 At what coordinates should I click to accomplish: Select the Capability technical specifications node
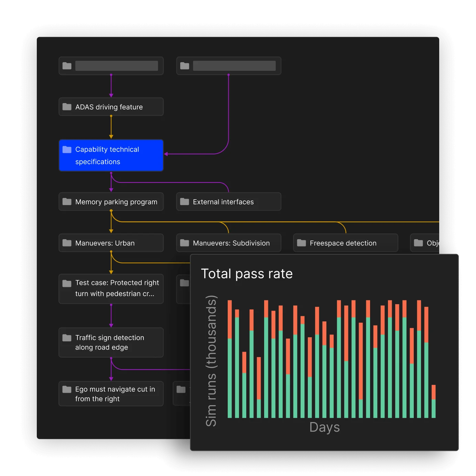111,155
